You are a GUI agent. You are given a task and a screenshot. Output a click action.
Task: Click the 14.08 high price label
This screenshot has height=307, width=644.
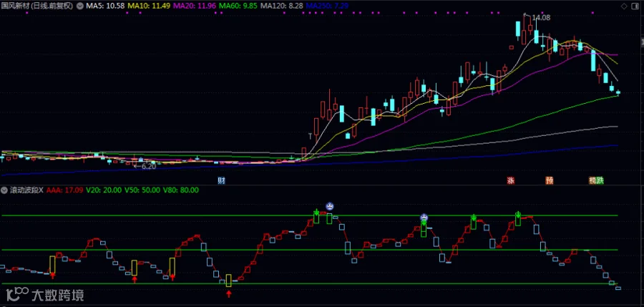[x=541, y=18]
